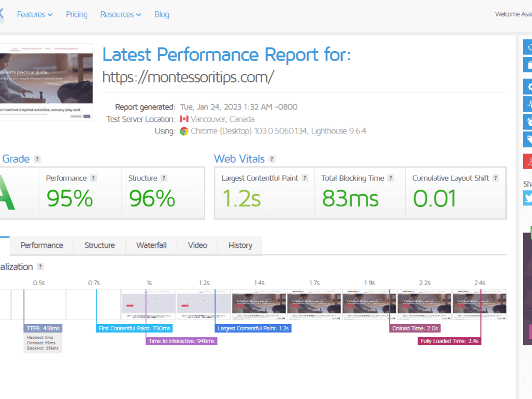This screenshot has width=532, height=399.
Task: Click the Backend: 359ms text
Action: [x=43, y=348]
